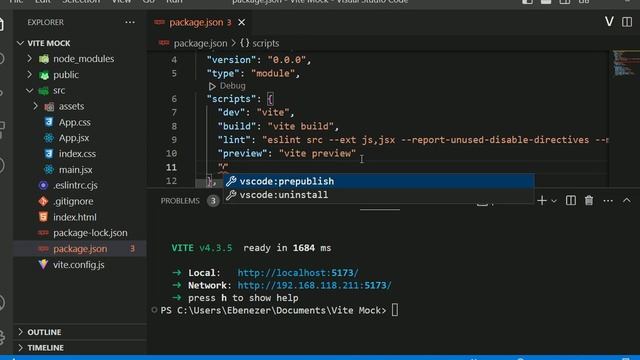Click the "type": "module" line
Screen dimensions: 640x360
253,73
